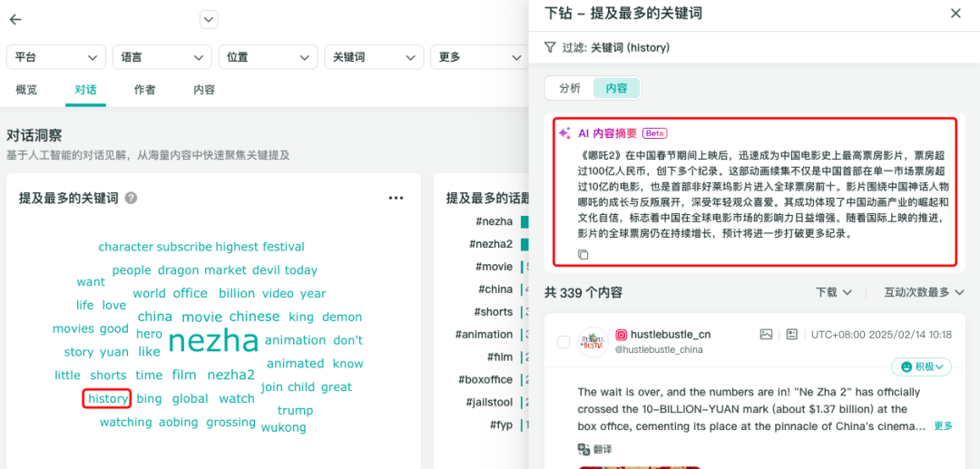Click the Instagram icon beside hustlebustle_cn
The height and width of the screenshot is (469, 980).
tap(622, 334)
